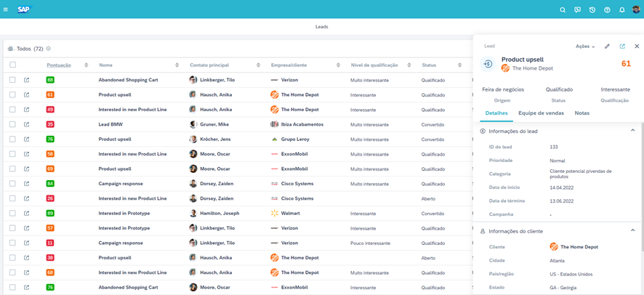Click The Home Depot logo in client info
This screenshot has height=295, width=644.
pyautogui.click(x=554, y=246)
